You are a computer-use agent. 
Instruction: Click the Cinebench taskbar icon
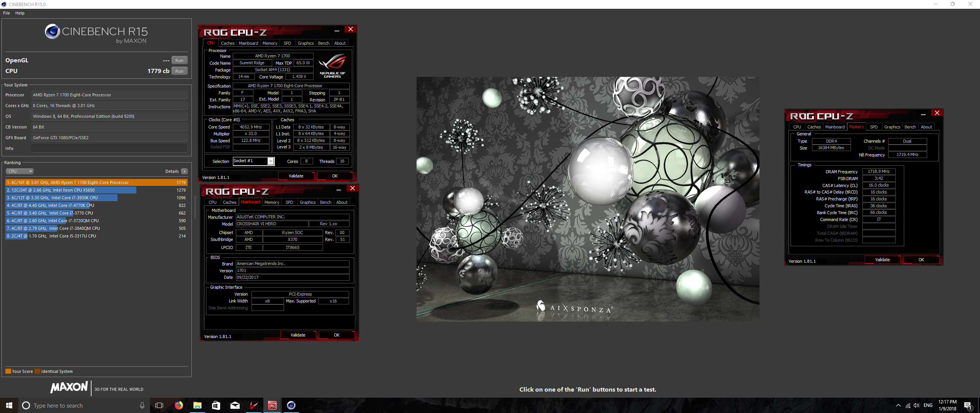pos(291,405)
